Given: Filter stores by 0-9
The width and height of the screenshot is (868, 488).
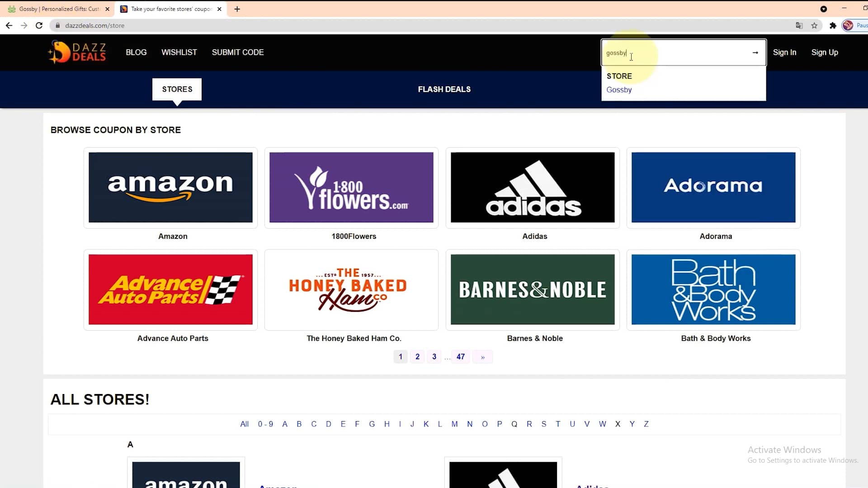Looking at the screenshot, I should coord(265,424).
